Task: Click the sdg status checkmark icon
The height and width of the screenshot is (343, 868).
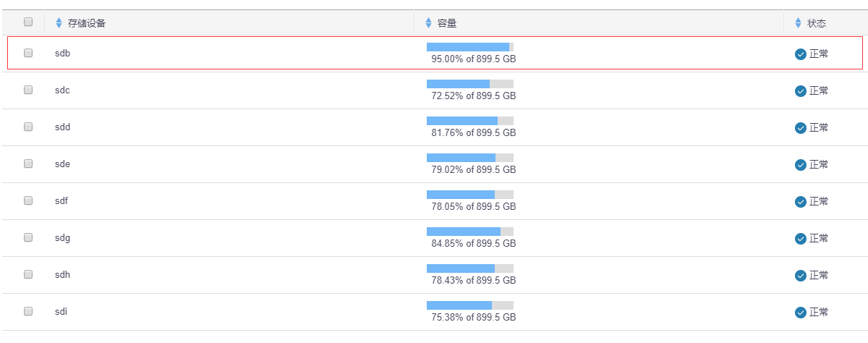Action: point(801,239)
